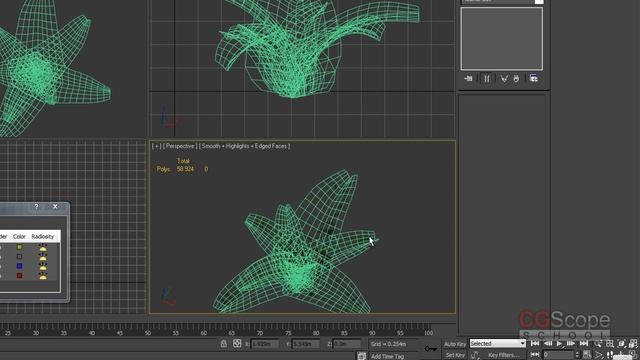Click the X coordinate field
Image resolution: width=640 pixels, height=360 pixels.
[265, 344]
